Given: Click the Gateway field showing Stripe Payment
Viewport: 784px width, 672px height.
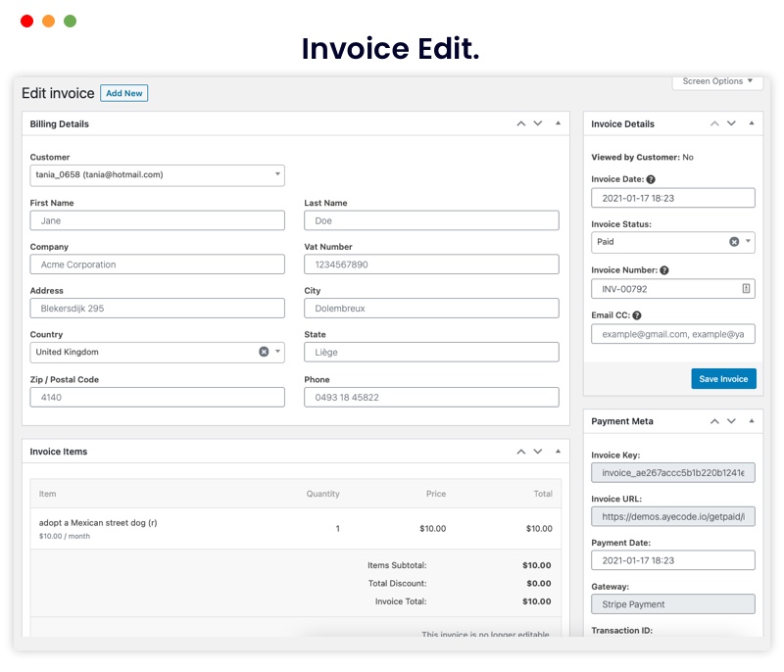Looking at the screenshot, I should click(673, 604).
